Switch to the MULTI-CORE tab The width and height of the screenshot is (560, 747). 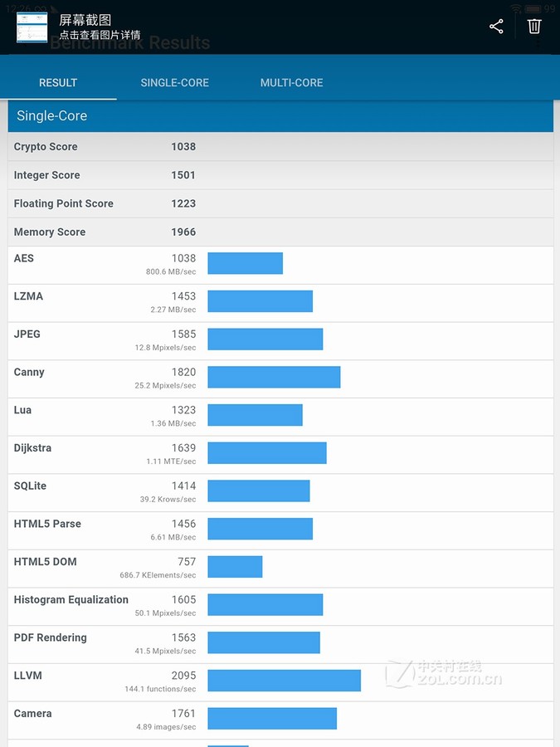tap(291, 83)
